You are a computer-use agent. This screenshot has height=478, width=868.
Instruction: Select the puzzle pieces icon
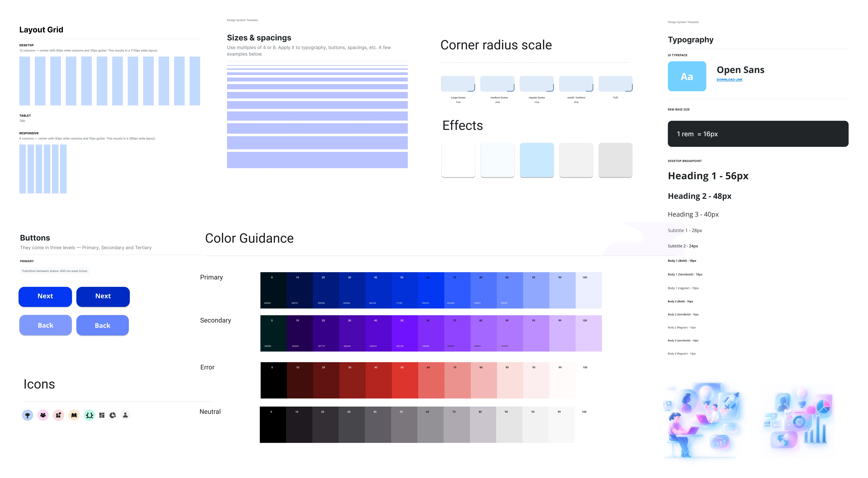click(x=59, y=415)
